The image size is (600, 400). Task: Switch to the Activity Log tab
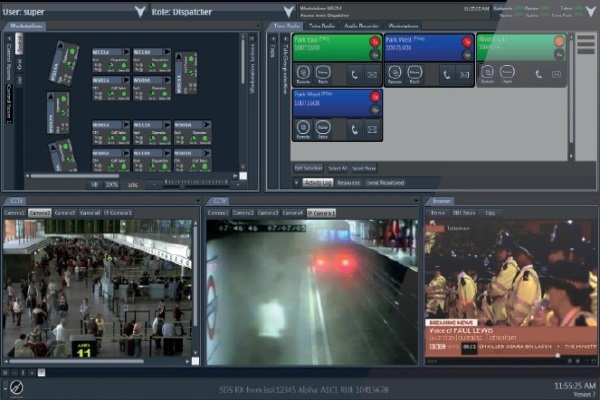coord(318,183)
